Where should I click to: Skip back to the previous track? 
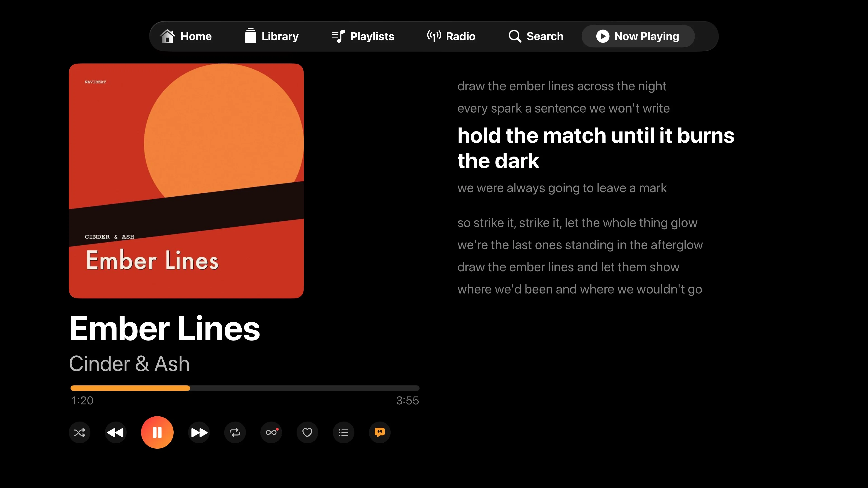tap(116, 432)
